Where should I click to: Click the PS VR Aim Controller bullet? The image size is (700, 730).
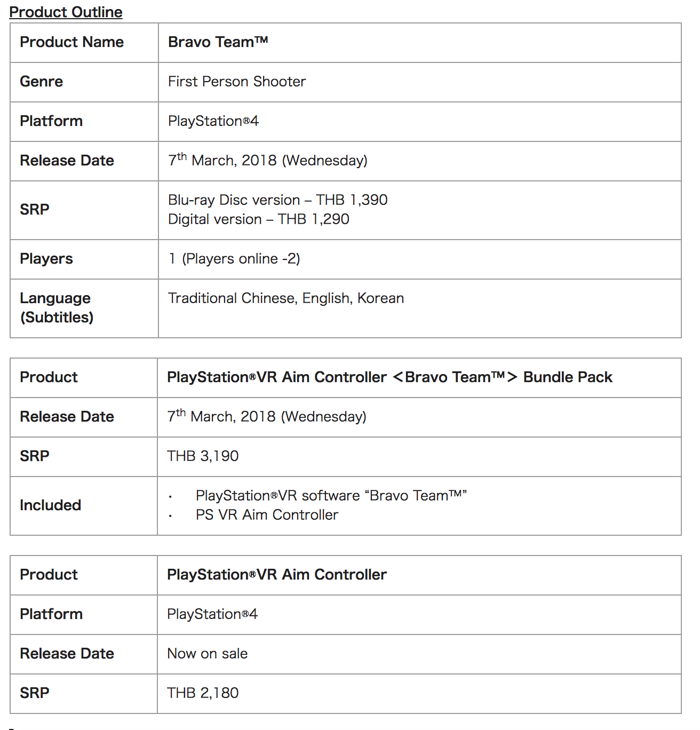point(267,515)
